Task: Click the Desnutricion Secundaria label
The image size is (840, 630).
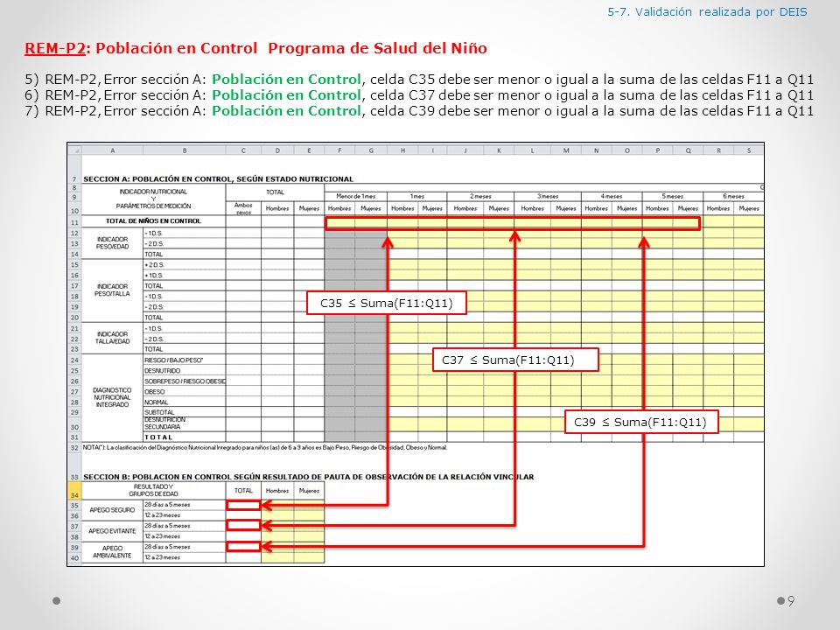Action: 164,423
